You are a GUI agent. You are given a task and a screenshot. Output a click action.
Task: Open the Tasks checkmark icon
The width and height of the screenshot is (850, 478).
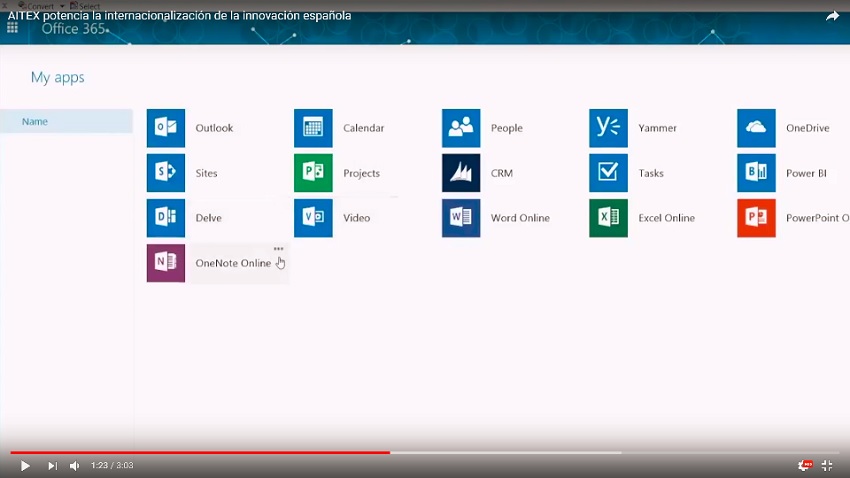(608, 173)
